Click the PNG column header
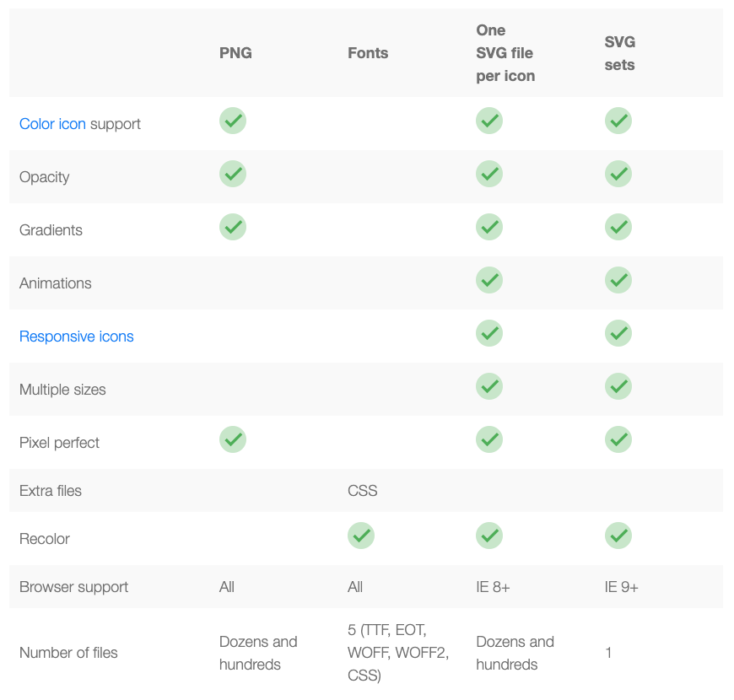Screen dimensions: 734x700 coord(235,53)
